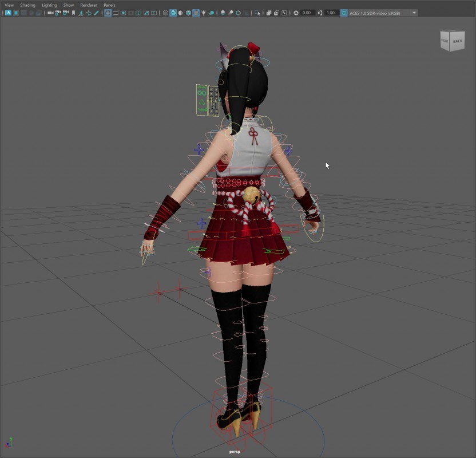Toggle the color management view transform button
Image resolution: width=476 pixels, height=458 pixels.
(x=344, y=13)
